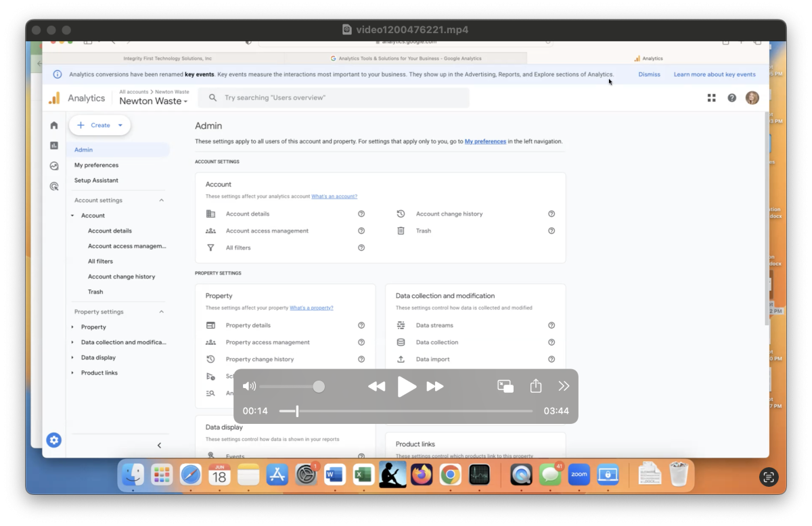Mute the video volume
Image resolution: width=812 pixels, height=526 pixels.
click(249, 386)
